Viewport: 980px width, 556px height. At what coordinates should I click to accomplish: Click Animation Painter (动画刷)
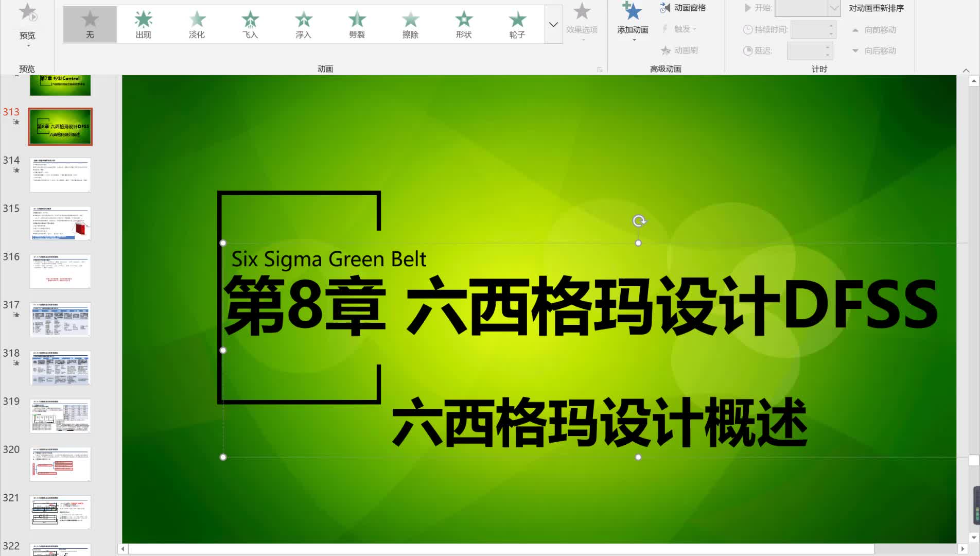coord(680,50)
